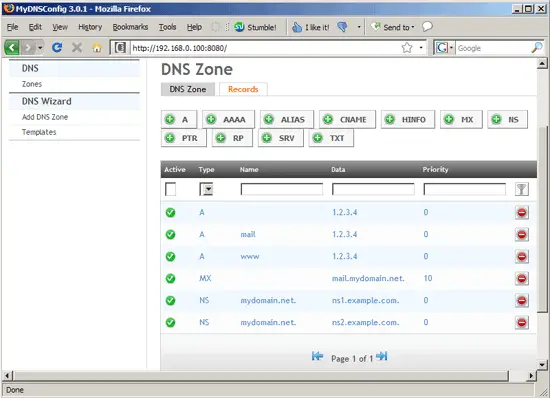Image resolution: width=550 pixels, height=398 pixels.
Task: Delete the ns2.example.com NS record
Action: coord(522,322)
